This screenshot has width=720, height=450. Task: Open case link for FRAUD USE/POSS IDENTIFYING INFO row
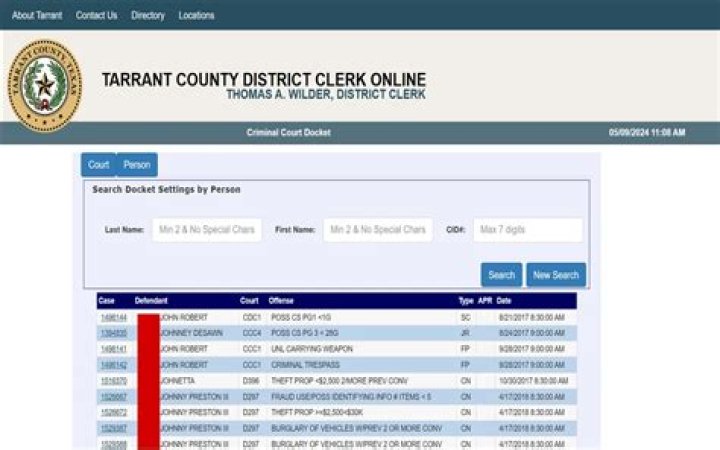pos(114,397)
